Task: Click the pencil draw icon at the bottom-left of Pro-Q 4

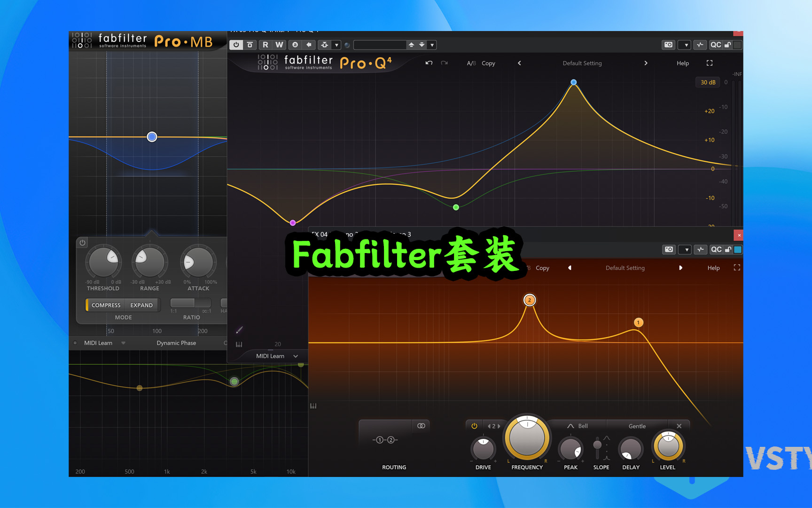Action: 239,330
